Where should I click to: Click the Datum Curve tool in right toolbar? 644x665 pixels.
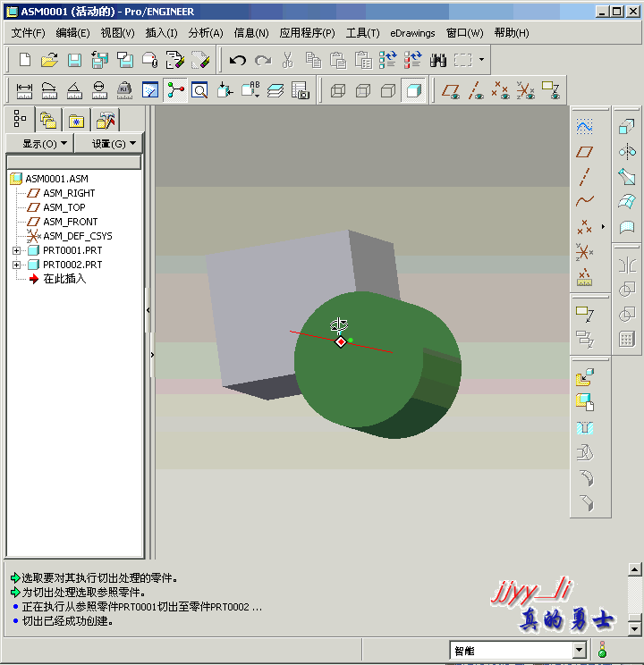(585, 201)
